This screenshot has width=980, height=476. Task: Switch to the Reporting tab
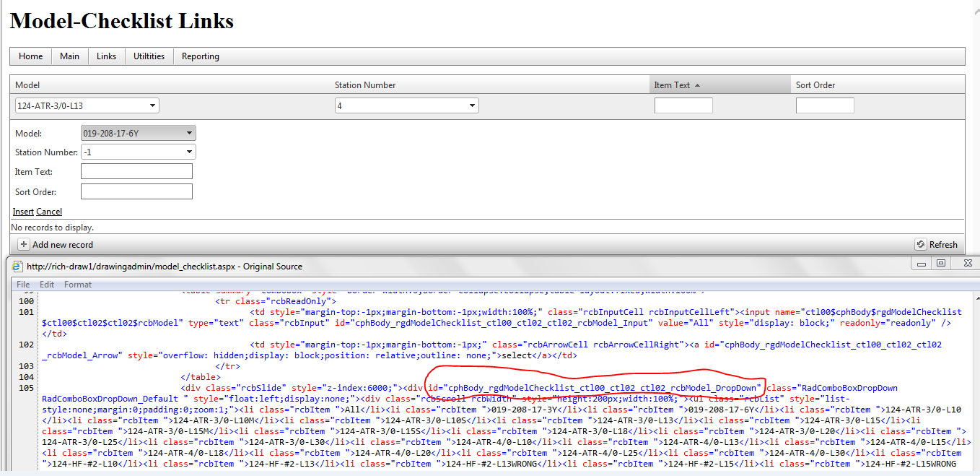point(200,56)
